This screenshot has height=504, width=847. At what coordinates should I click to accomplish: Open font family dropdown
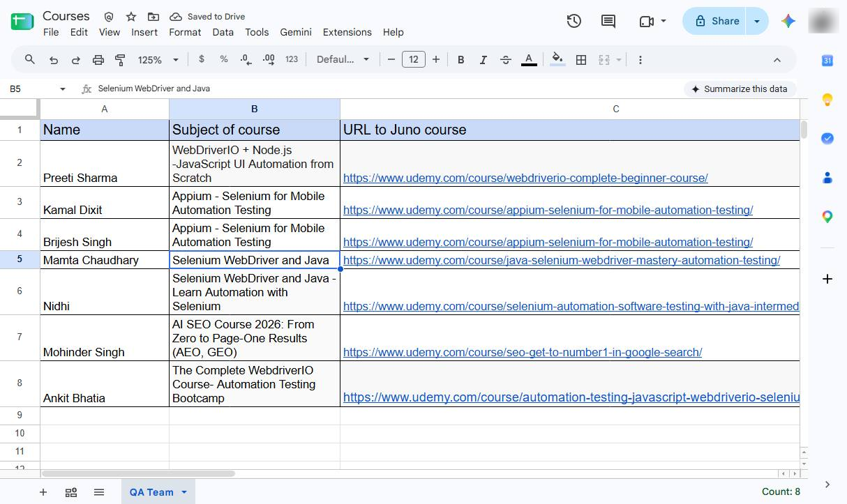(343, 60)
